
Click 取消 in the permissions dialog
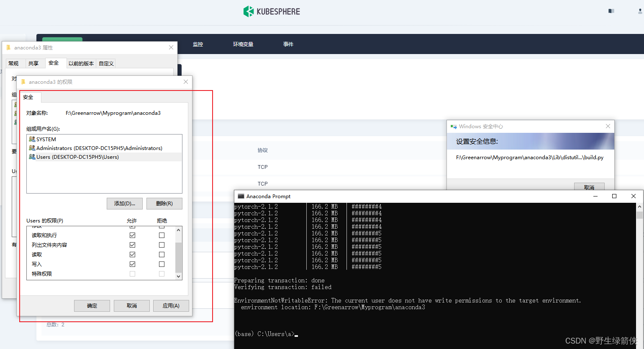(132, 306)
